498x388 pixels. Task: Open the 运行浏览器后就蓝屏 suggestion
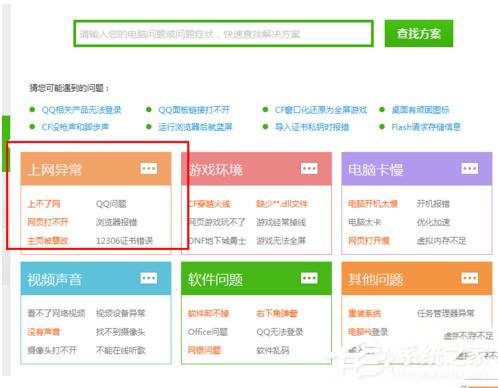click(x=195, y=127)
